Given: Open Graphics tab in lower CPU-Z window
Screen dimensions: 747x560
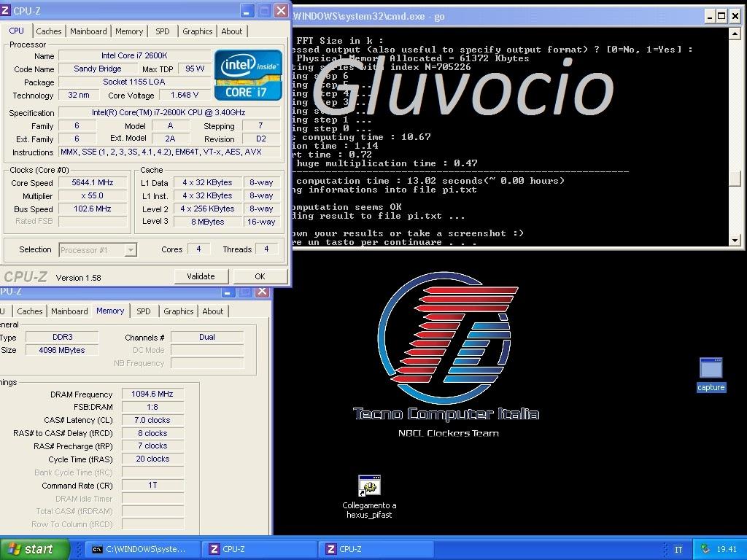Looking at the screenshot, I should tap(178, 311).
